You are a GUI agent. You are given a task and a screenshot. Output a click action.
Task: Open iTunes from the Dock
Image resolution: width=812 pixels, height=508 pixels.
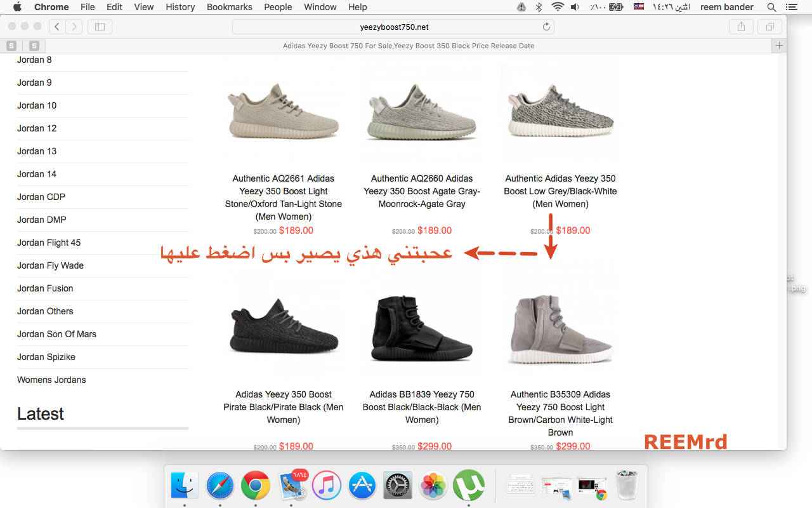327,486
